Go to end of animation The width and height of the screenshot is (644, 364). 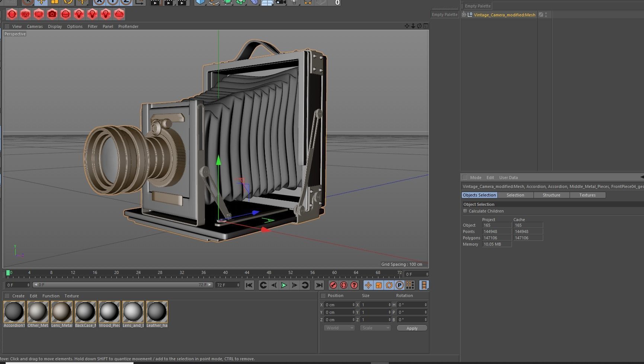click(x=319, y=285)
